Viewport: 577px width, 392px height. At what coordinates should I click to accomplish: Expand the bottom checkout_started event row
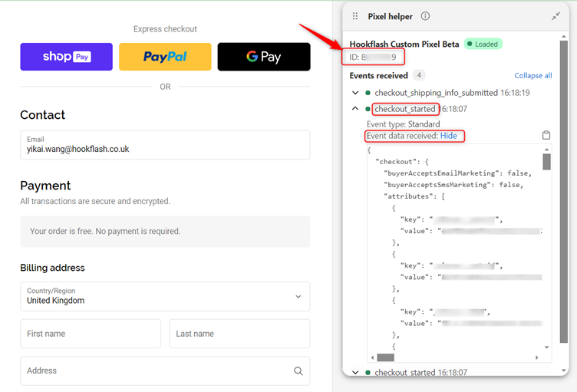[355, 373]
